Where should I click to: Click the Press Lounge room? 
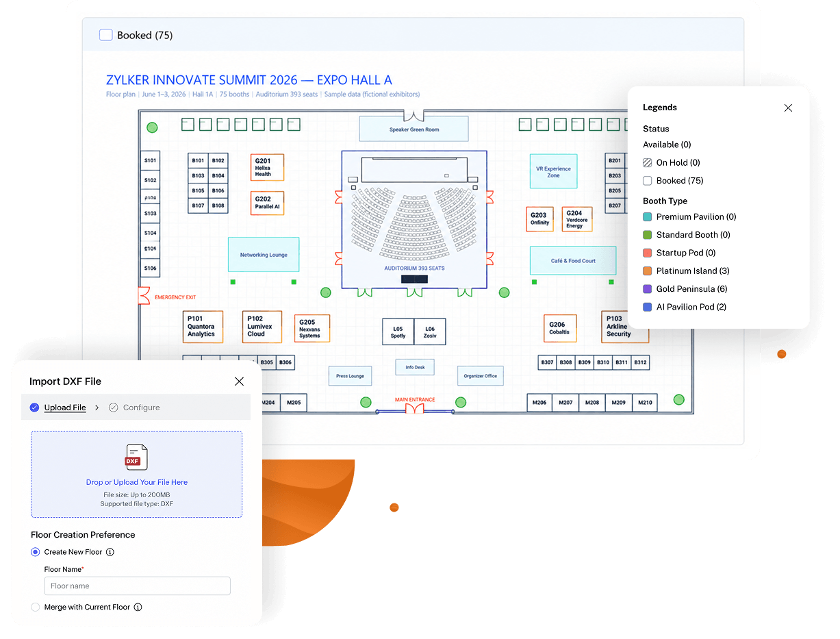tap(351, 375)
